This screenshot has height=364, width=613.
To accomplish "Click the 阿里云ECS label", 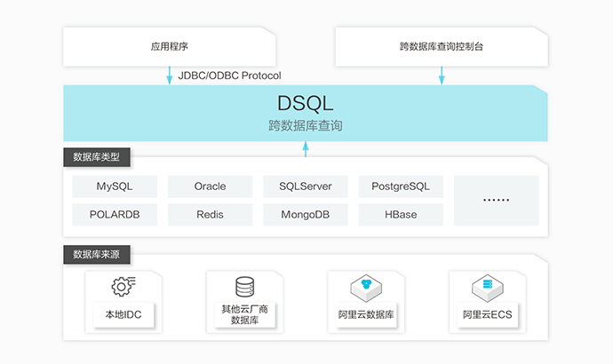I will pos(488,314).
